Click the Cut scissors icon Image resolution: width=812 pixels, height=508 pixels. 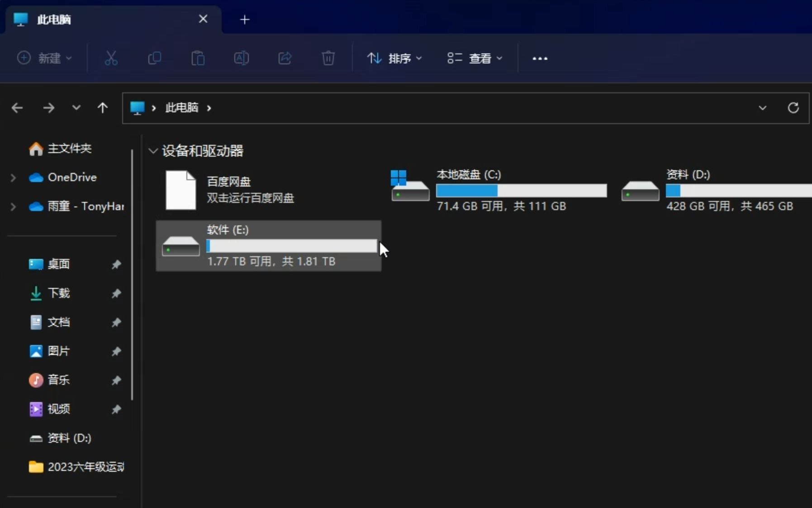pos(111,58)
